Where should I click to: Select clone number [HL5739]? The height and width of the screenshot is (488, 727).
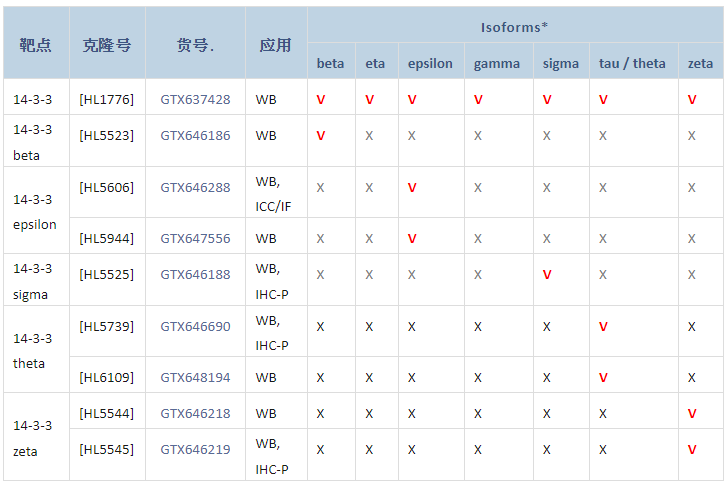tap(107, 327)
